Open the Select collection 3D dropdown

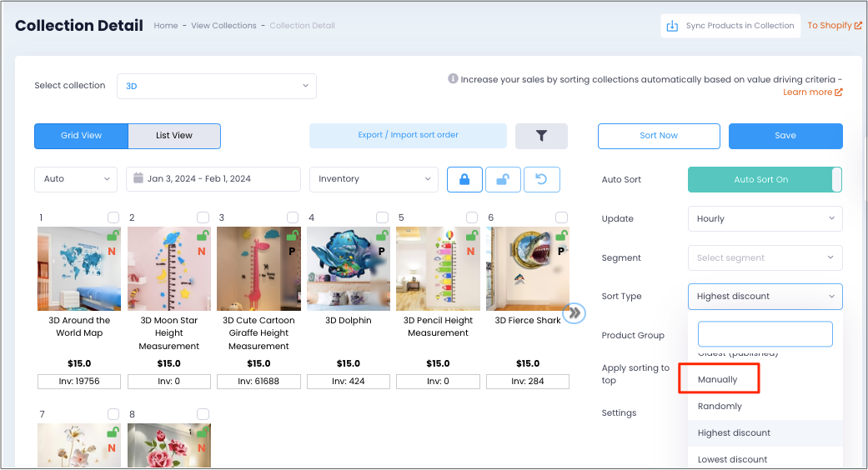[x=217, y=87]
